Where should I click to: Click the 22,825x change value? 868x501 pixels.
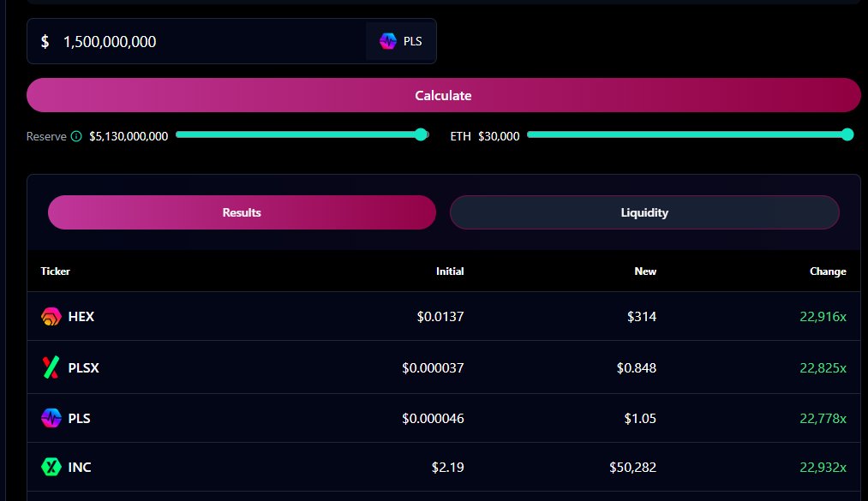823,367
